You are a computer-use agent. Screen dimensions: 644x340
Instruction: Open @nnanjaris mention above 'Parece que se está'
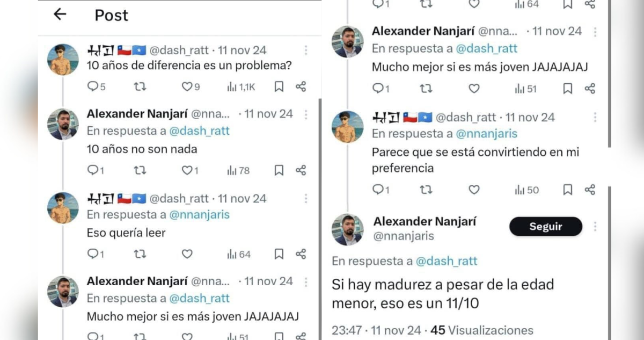point(486,134)
